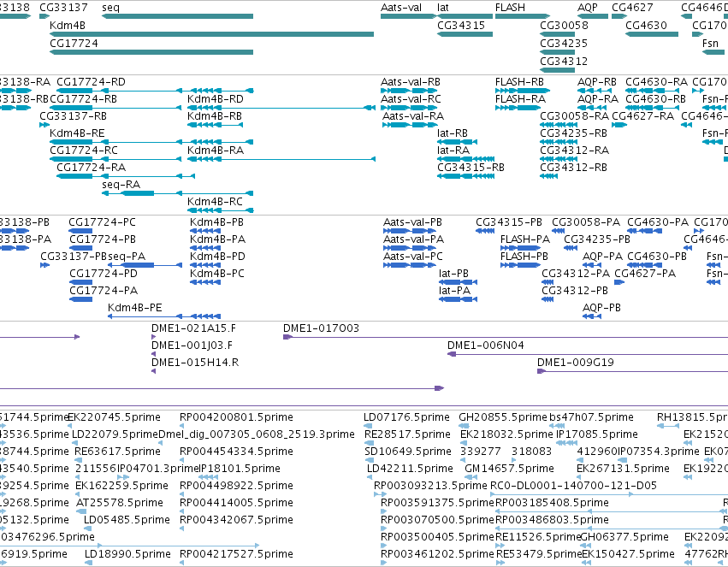Image resolution: width=728 pixels, height=567 pixels.
Task: Click transcript Aats-val-RB
Action: 408,91
